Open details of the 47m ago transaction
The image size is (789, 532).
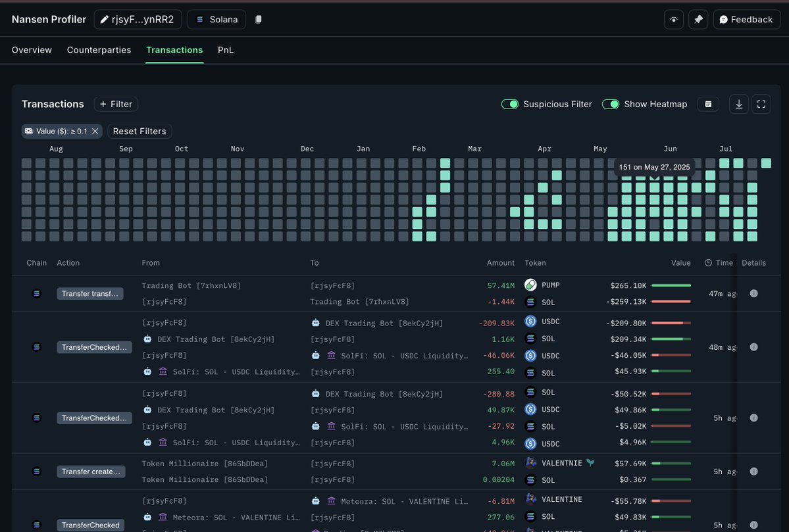[x=753, y=294]
